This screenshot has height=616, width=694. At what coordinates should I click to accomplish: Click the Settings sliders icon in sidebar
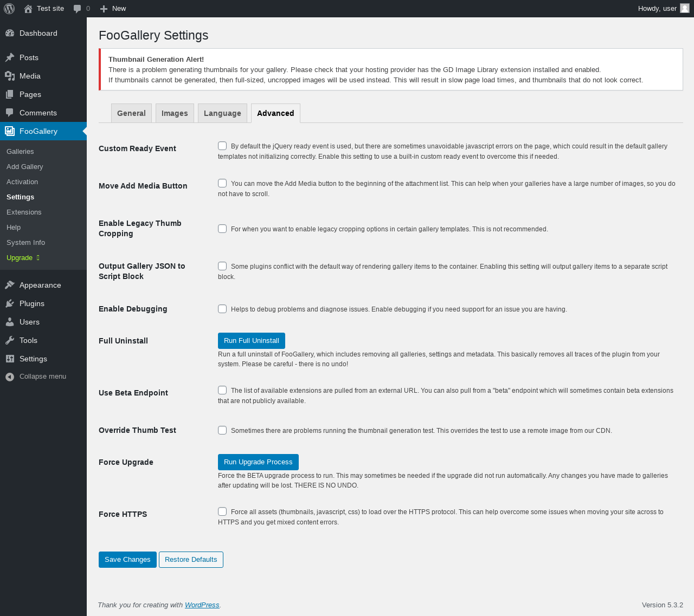click(10, 359)
